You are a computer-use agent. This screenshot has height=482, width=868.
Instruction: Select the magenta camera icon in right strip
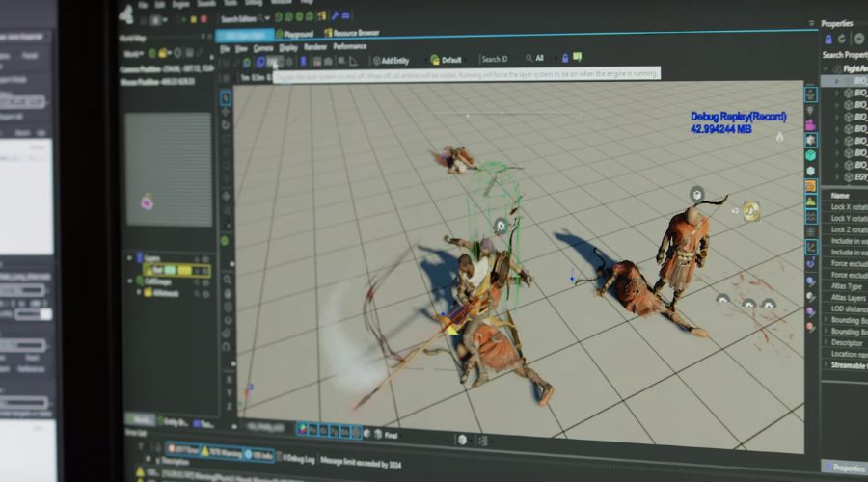[810, 125]
